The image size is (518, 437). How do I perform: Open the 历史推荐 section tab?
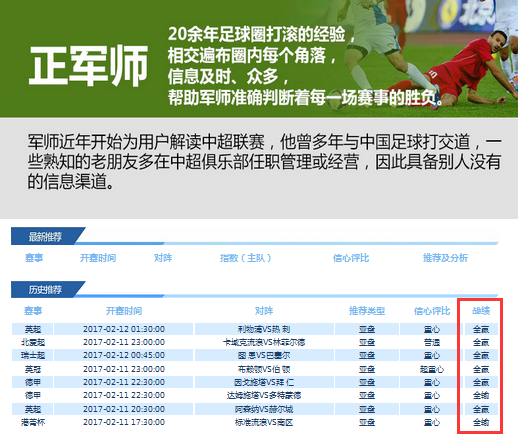45,289
